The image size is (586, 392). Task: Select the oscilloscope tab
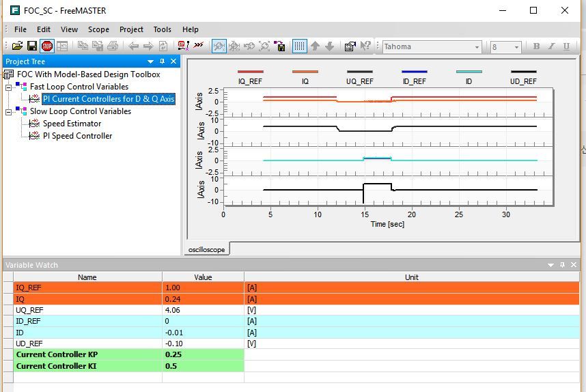(x=207, y=250)
